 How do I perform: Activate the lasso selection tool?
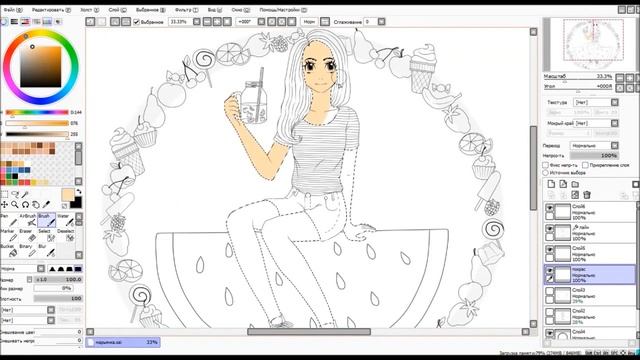15,194
